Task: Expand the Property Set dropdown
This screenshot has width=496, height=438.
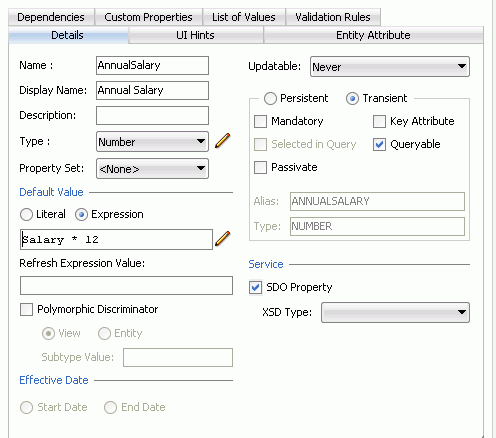Action: click(152, 169)
